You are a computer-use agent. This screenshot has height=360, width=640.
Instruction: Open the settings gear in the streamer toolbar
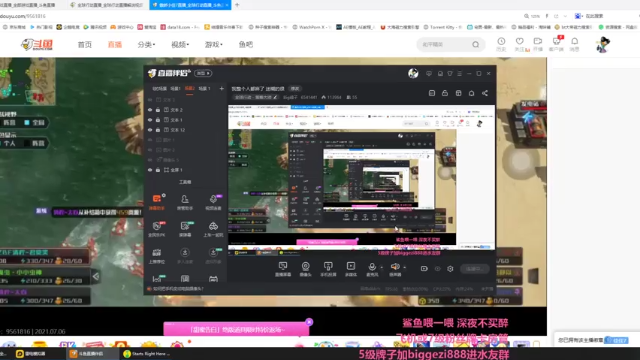pyautogui.click(x=450, y=269)
